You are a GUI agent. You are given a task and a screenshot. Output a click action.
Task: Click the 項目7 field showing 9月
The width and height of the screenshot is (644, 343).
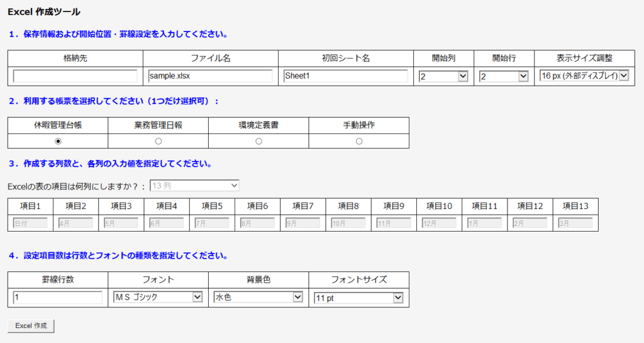[x=303, y=223]
